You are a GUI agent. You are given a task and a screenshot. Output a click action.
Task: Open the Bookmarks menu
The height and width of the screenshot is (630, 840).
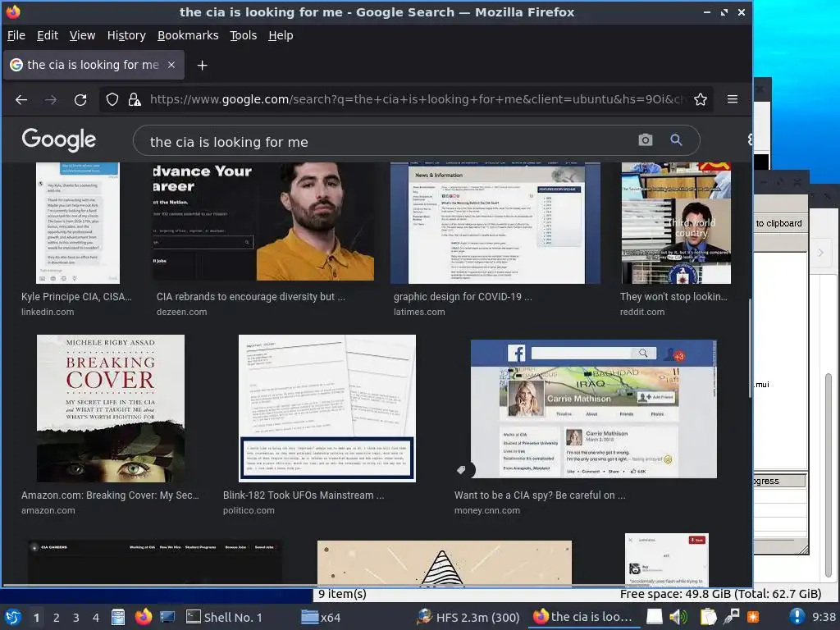point(188,35)
